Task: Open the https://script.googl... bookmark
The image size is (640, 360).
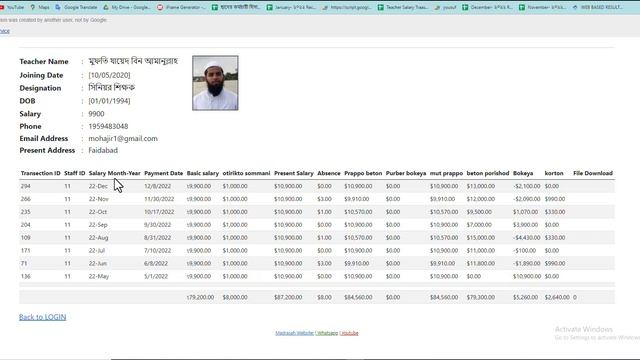Action: coord(347,7)
